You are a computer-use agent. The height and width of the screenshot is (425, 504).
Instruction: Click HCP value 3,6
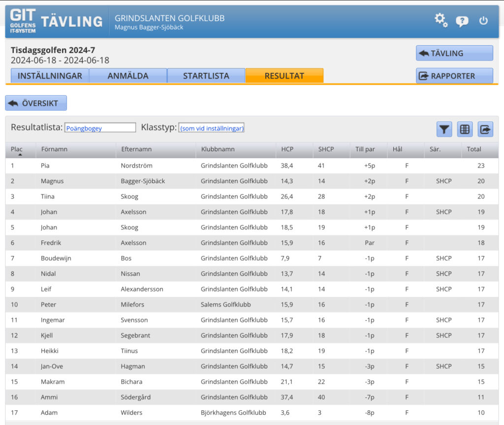point(285,413)
